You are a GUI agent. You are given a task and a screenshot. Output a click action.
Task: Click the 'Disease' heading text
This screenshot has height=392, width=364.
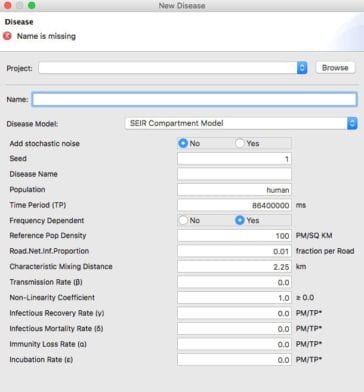(x=19, y=22)
